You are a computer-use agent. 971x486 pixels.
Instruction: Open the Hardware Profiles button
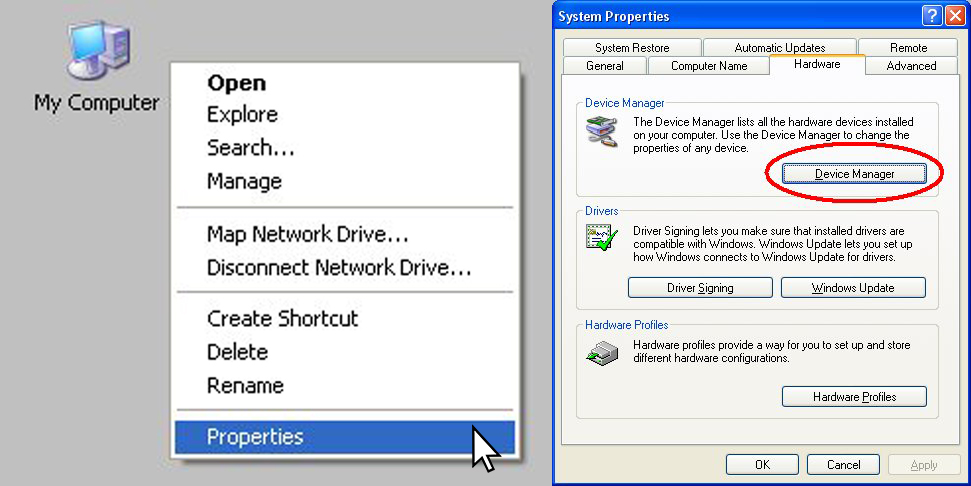(x=855, y=397)
